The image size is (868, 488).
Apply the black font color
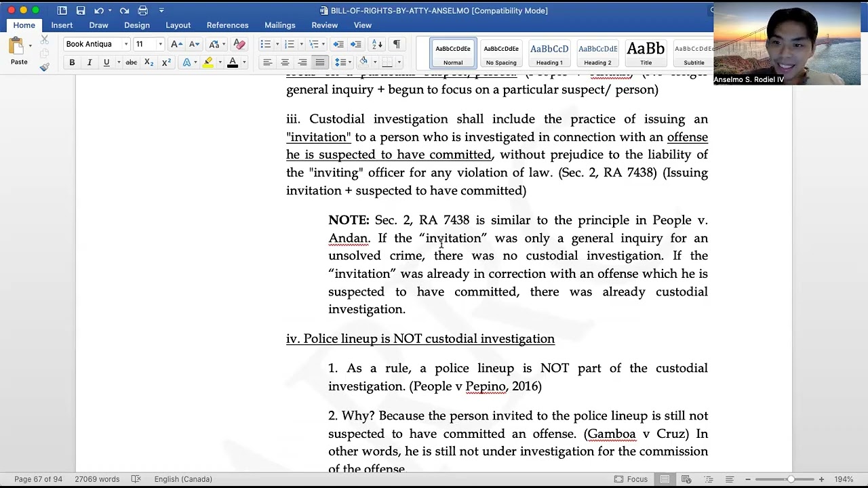(x=233, y=62)
